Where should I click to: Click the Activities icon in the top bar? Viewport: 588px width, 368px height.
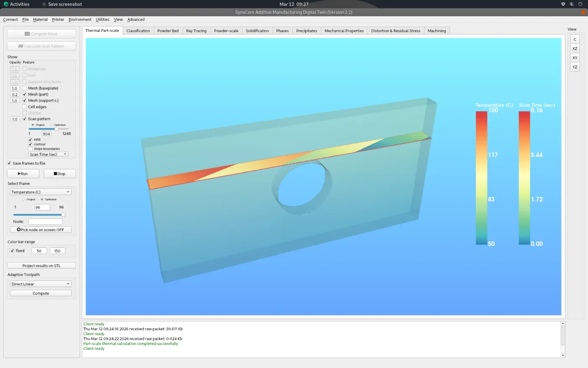point(6,4)
